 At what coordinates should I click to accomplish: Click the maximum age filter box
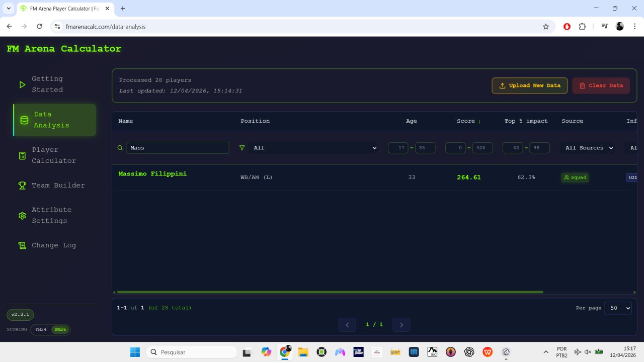425,148
